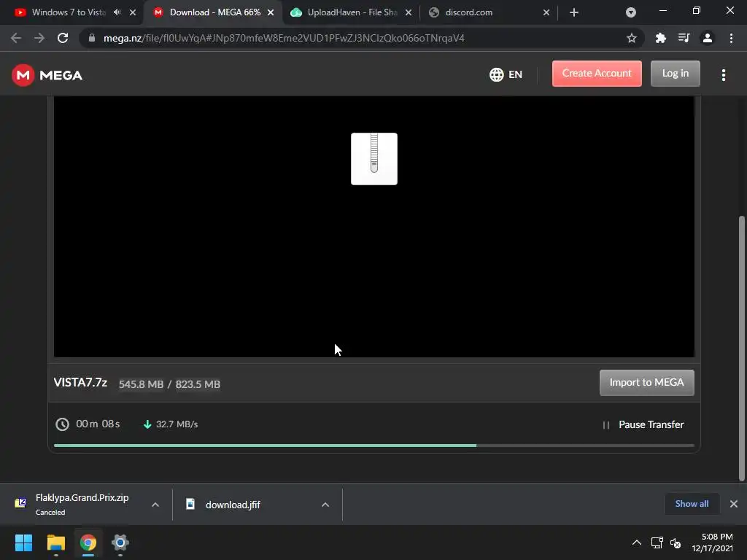Click the 32.7 MB/s speed value
Viewport: 747px width, 560px height.
point(177,424)
